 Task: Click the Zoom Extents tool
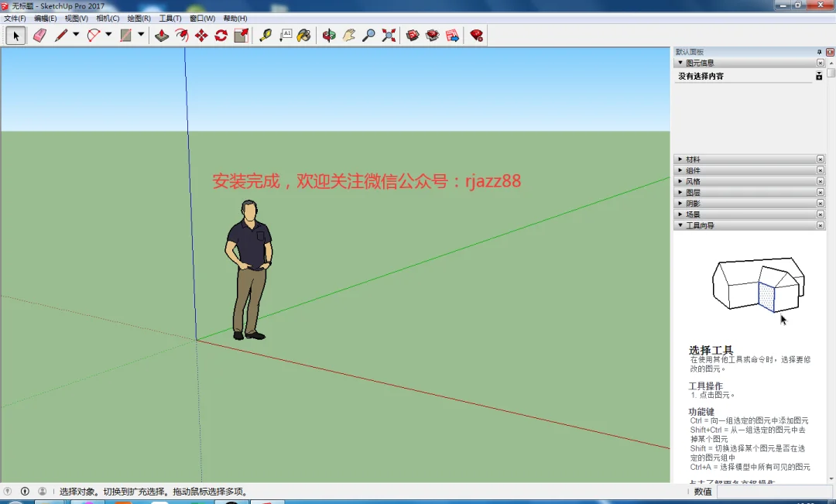[x=389, y=36]
